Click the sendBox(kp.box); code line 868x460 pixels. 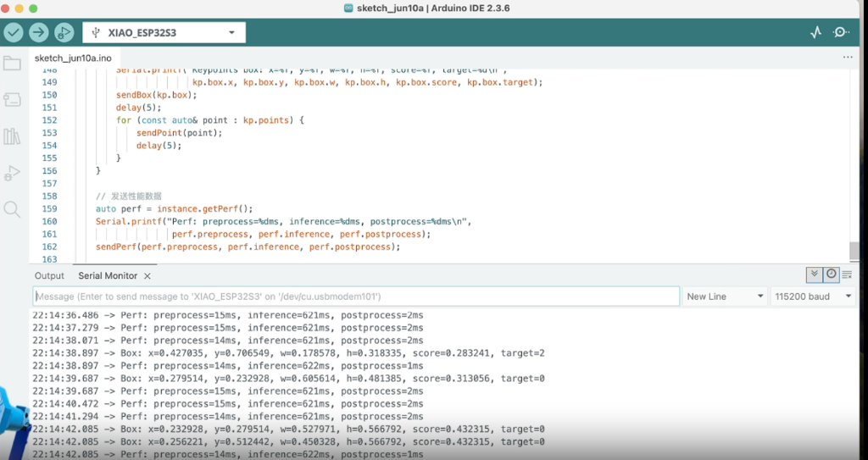157,95
